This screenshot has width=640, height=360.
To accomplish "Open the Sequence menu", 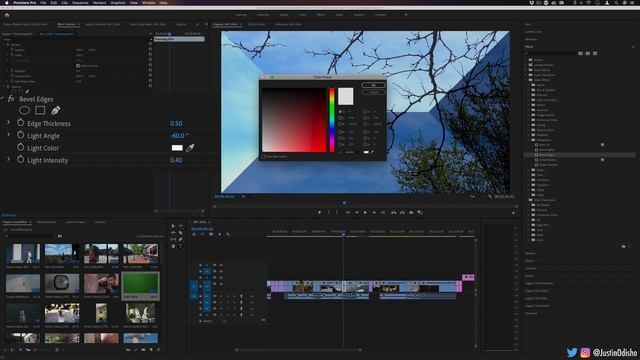I will tap(80, 2).
